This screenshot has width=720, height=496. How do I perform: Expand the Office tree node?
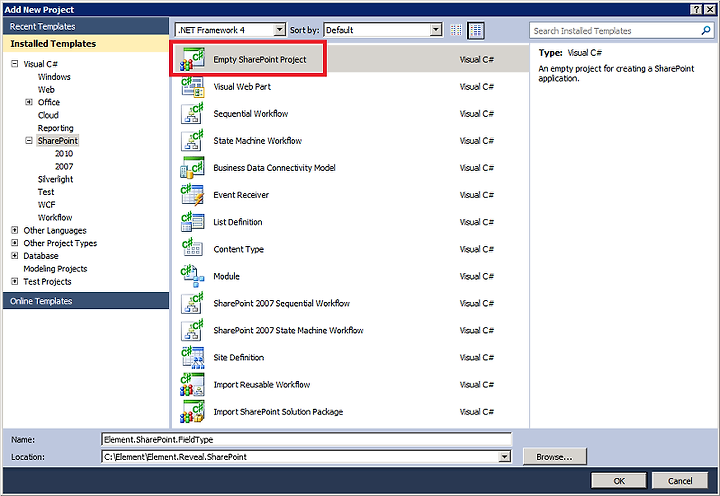[x=29, y=102]
